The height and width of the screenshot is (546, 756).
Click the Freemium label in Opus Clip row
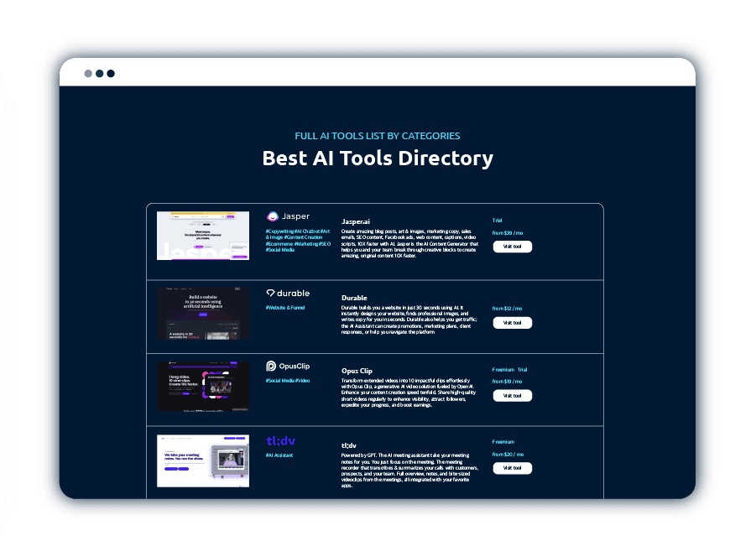(503, 370)
